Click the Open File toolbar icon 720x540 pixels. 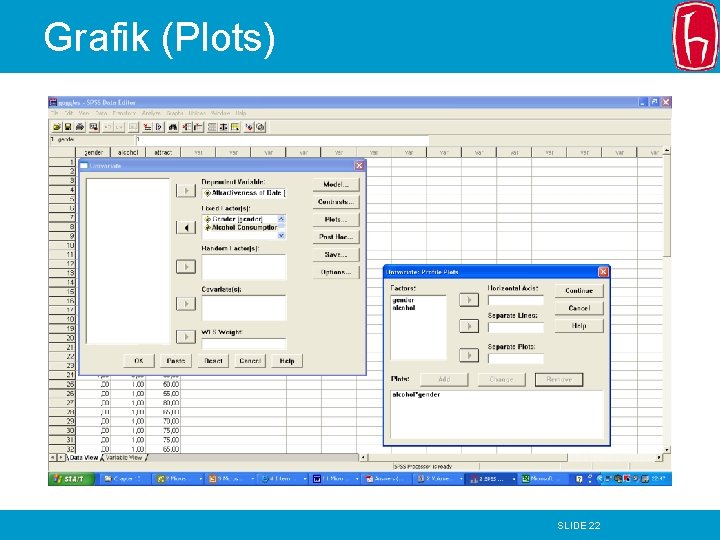click(57, 127)
